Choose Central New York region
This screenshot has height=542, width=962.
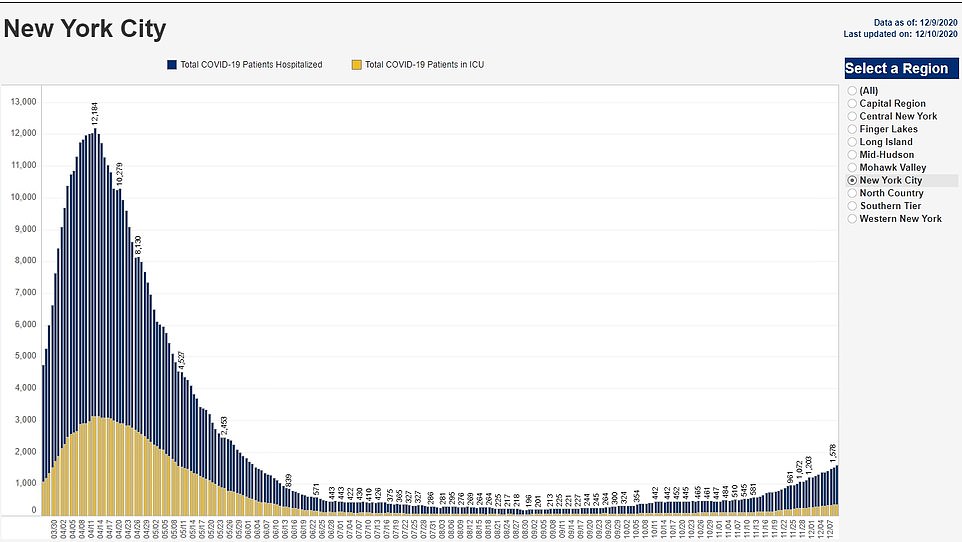852,117
